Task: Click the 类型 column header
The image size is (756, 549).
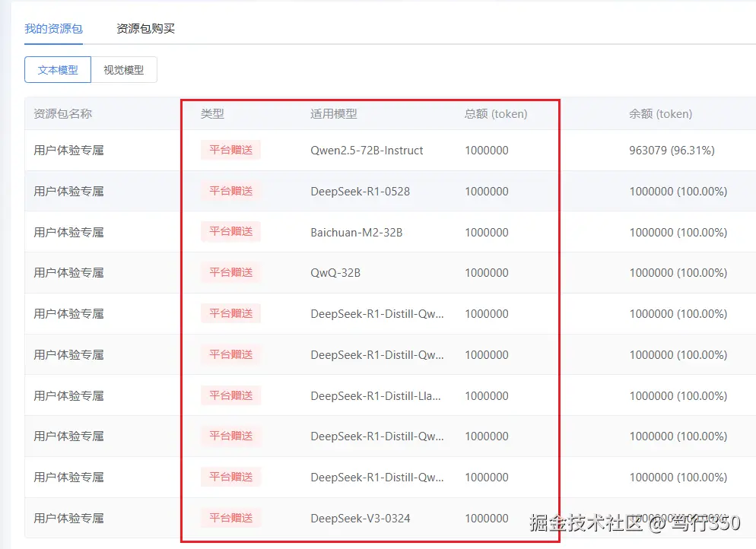Action: [212, 114]
